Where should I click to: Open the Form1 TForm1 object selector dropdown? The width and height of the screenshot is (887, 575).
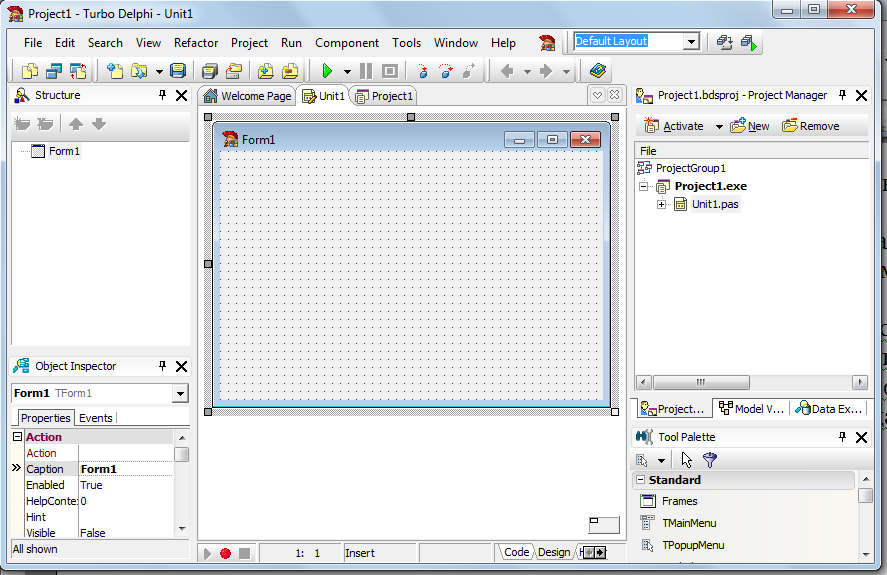point(180,393)
